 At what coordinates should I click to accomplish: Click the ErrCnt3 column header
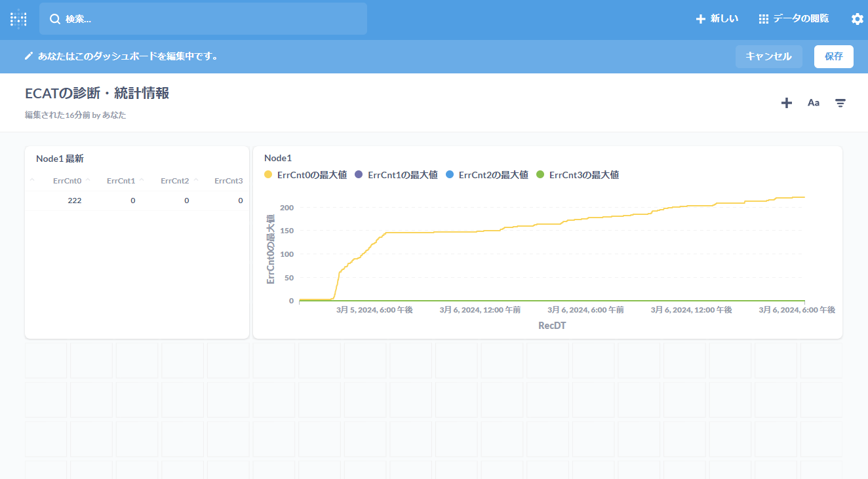click(228, 181)
